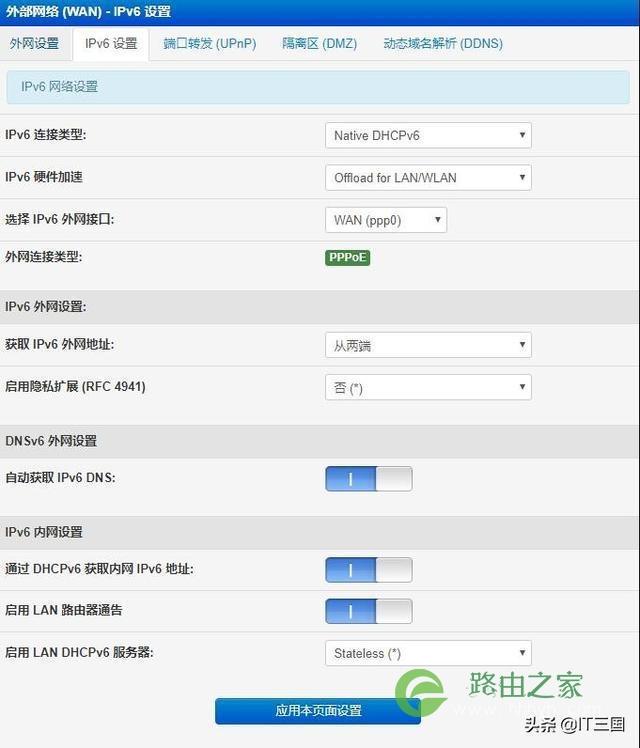Viewport: 640px width, 748px height.
Task: Click the green 路由之家 logo icon
Action: point(421,693)
